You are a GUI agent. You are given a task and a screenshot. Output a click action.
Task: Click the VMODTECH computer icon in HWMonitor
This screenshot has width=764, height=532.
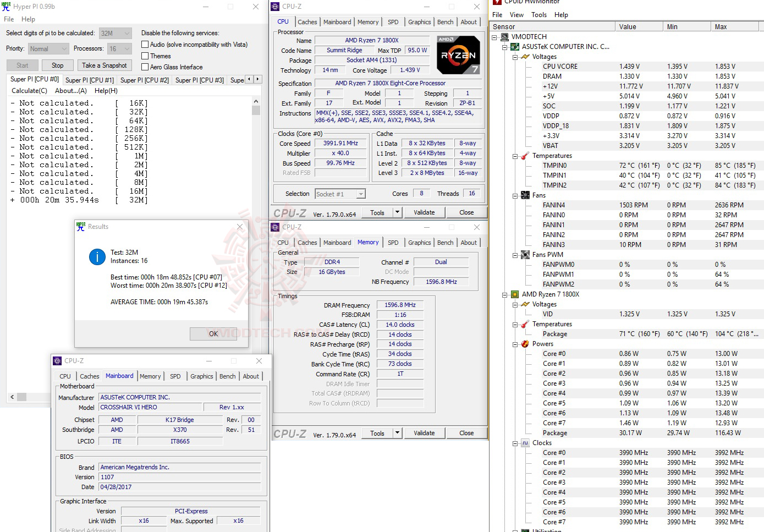coord(505,37)
